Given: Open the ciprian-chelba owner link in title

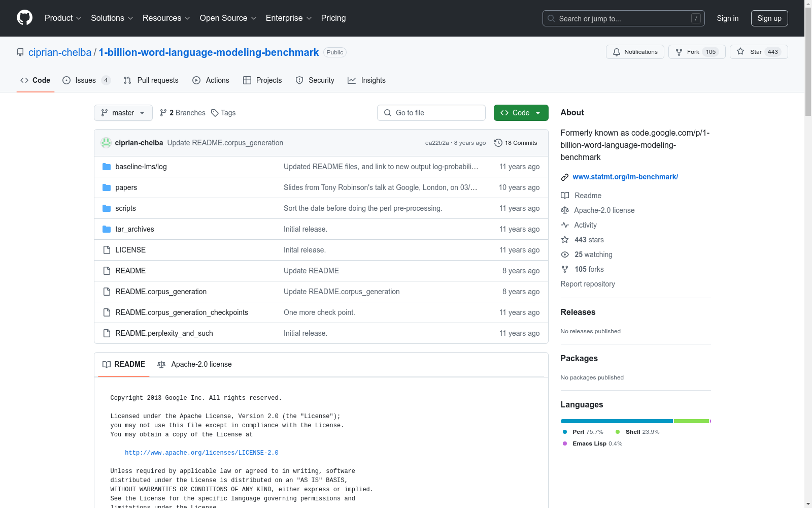Looking at the screenshot, I should pos(60,52).
